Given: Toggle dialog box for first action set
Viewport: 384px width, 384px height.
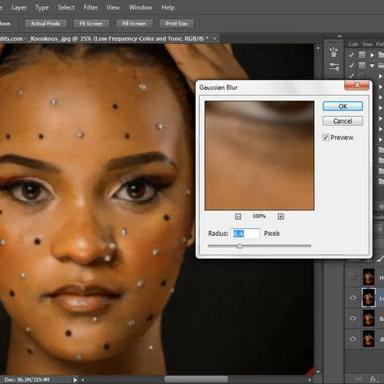Looking at the screenshot, I should tap(362, 55).
